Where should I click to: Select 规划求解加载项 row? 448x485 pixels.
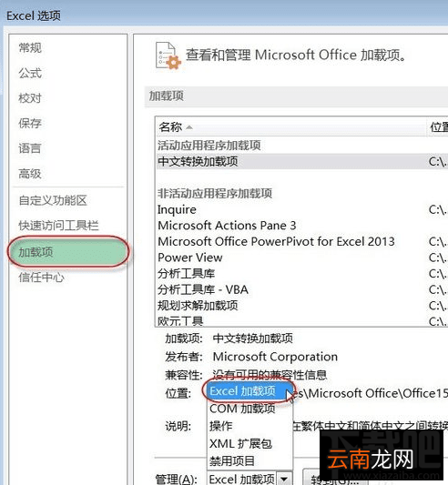(x=302, y=306)
